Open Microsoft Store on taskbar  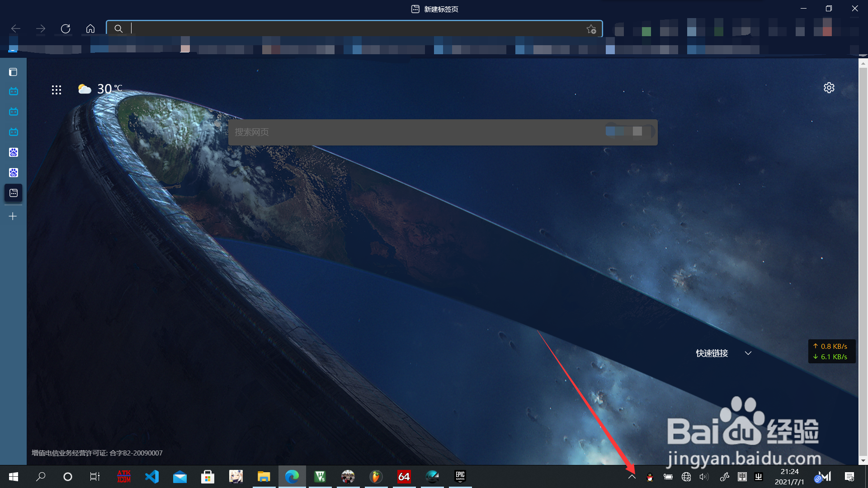click(208, 477)
